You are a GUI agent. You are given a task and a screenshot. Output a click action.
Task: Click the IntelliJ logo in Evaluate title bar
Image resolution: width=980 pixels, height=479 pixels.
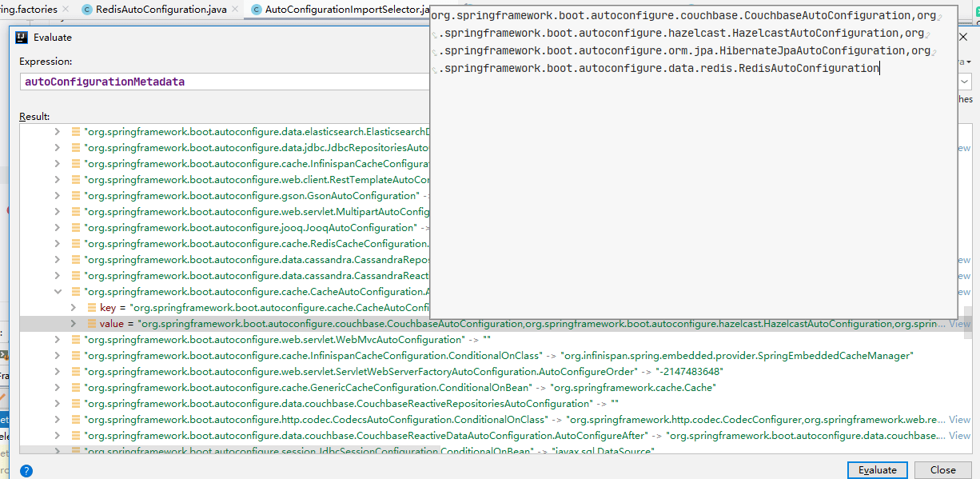[21, 37]
